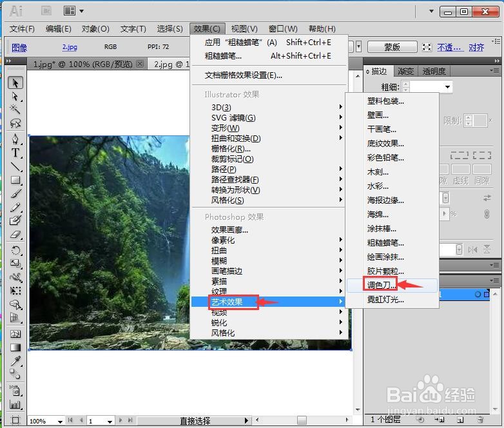Screen dimensions: 504x428
Task: Expand the 模糊 submenu
Action: 269,261
